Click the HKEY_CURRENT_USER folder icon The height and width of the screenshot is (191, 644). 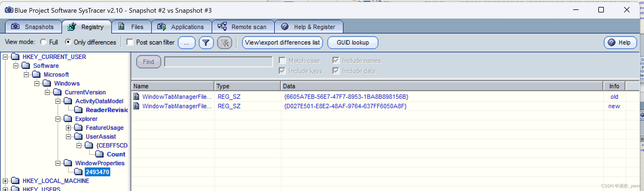coord(15,57)
